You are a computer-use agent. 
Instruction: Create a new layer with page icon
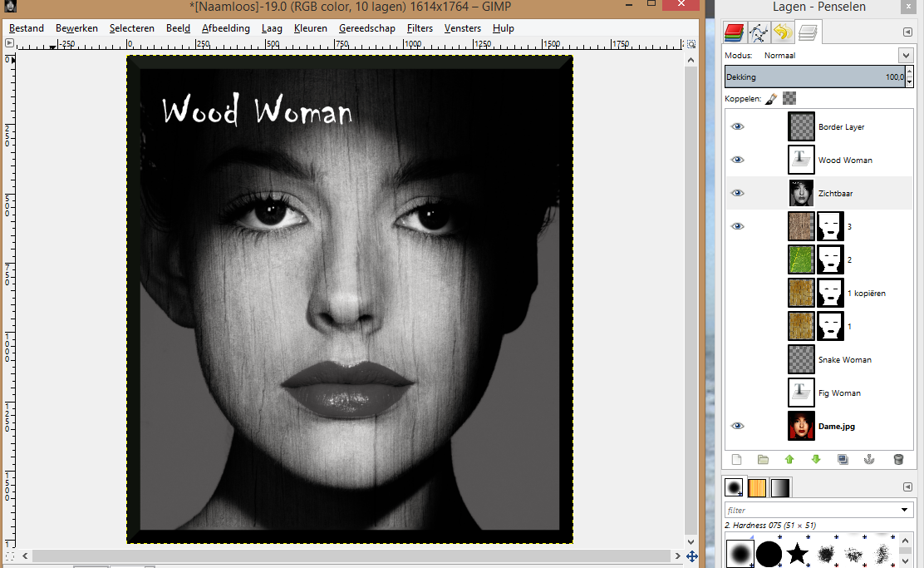(736, 459)
